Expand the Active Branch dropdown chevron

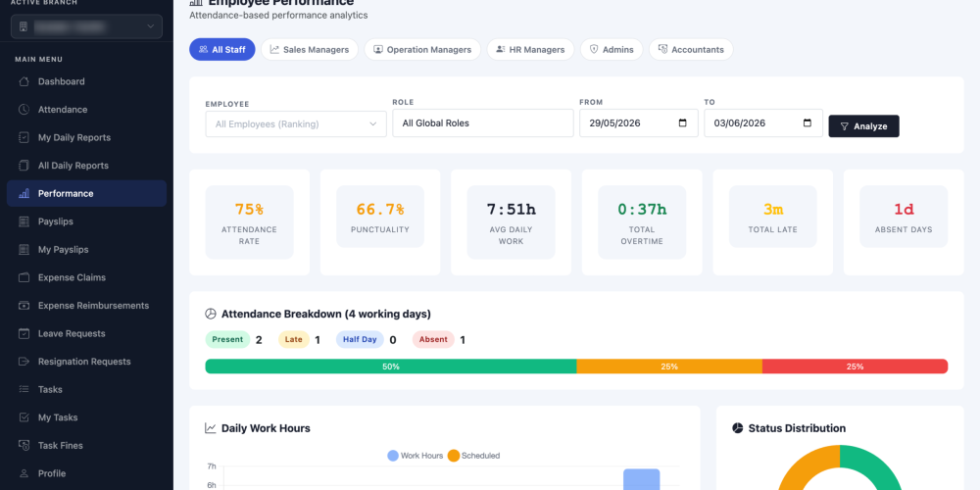pos(150,26)
